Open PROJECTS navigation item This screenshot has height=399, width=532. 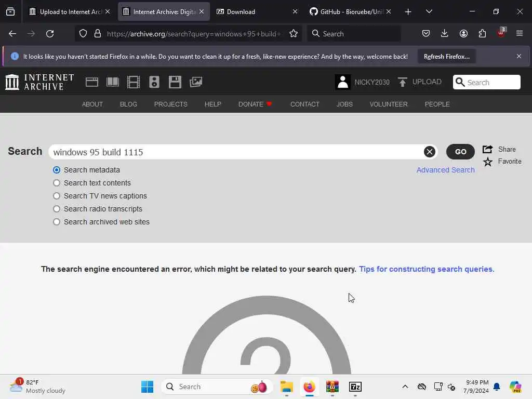tap(170, 104)
